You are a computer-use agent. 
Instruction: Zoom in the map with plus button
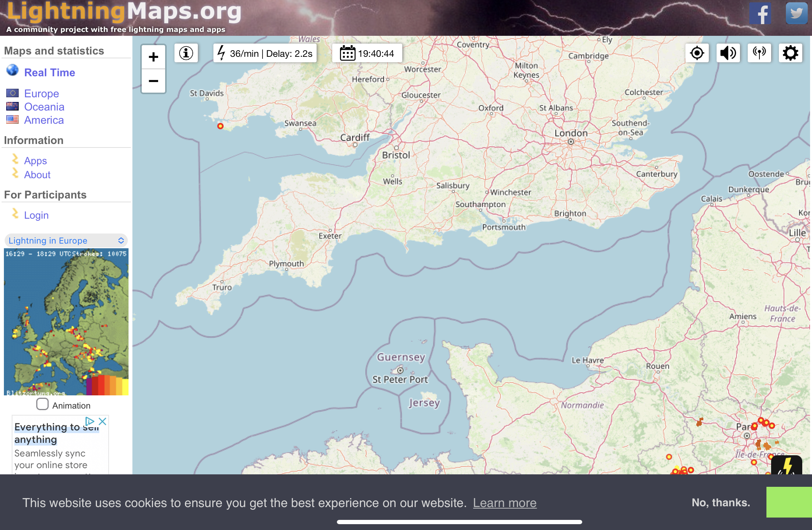153,57
